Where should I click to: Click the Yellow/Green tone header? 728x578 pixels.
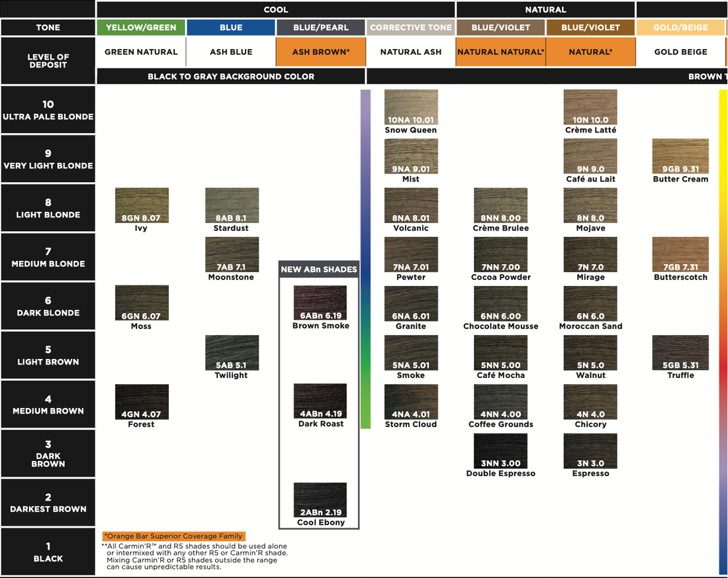141,28
